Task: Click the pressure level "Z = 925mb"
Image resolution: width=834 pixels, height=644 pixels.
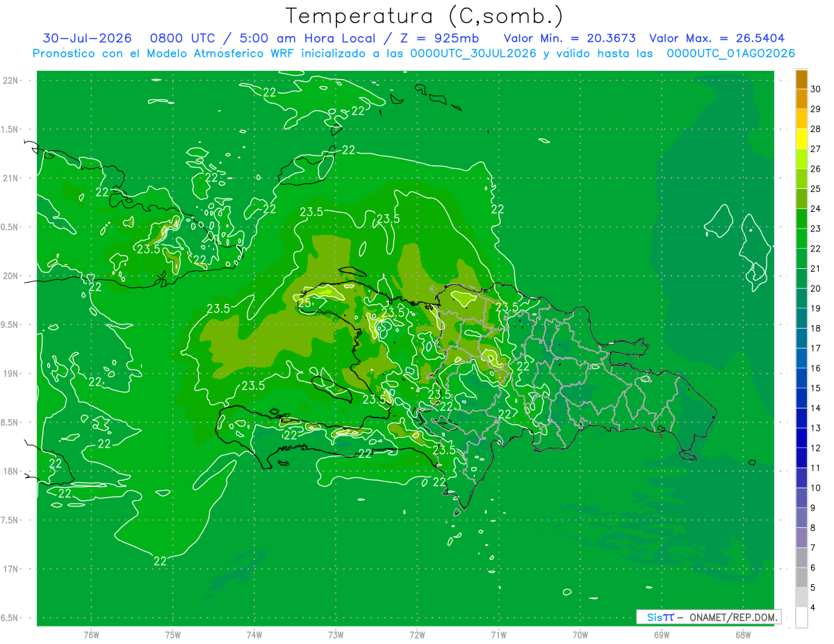Action: [x=441, y=38]
